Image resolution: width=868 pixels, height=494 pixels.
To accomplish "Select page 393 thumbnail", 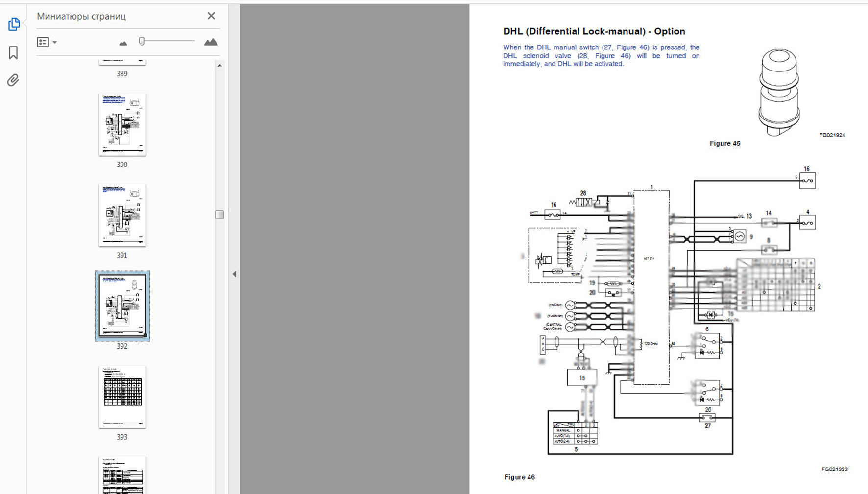I will click(x=122, y=397).
